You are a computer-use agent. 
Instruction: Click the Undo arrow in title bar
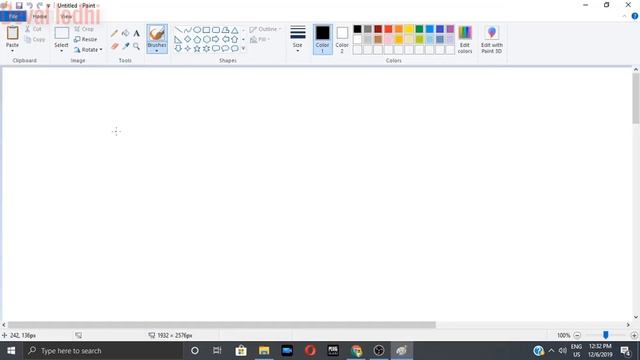point(29,6)
